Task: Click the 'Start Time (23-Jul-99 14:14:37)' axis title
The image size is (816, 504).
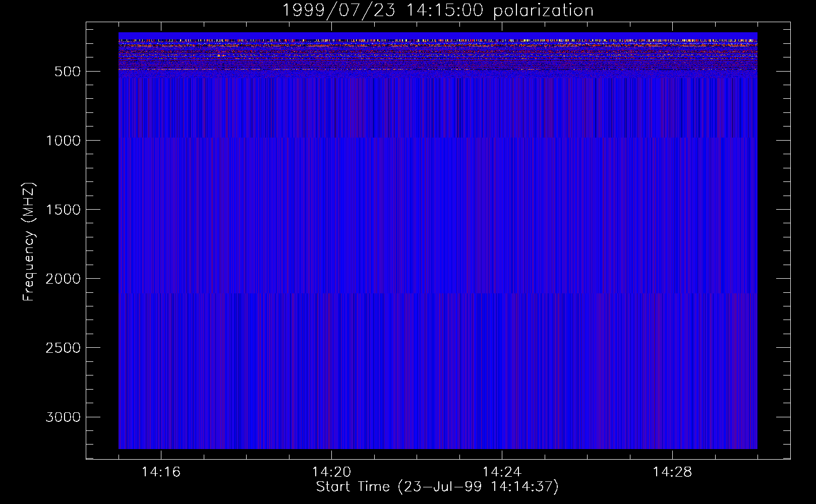Action: coord(437,487)
